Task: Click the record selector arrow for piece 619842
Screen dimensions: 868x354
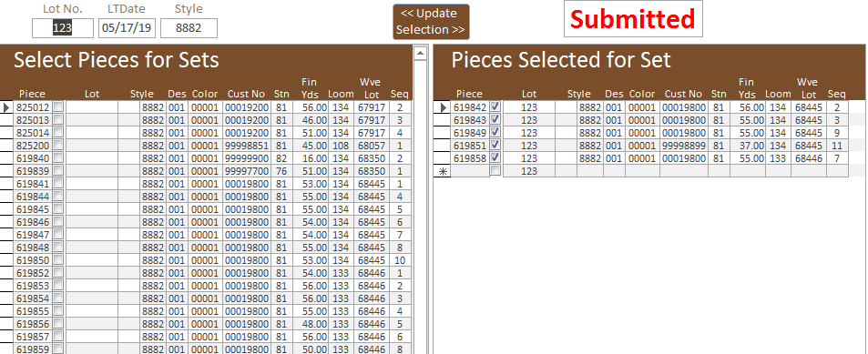Action: pyautogui.click(x=442, y=107)
